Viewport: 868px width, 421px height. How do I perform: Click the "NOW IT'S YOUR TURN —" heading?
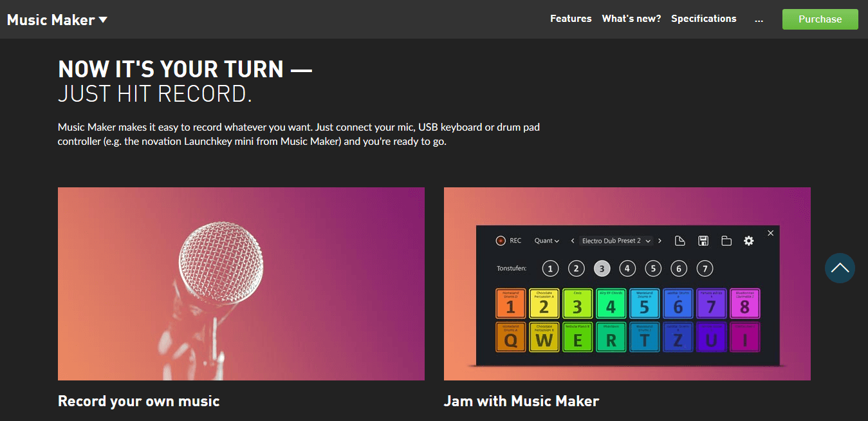tap(185, 69)
